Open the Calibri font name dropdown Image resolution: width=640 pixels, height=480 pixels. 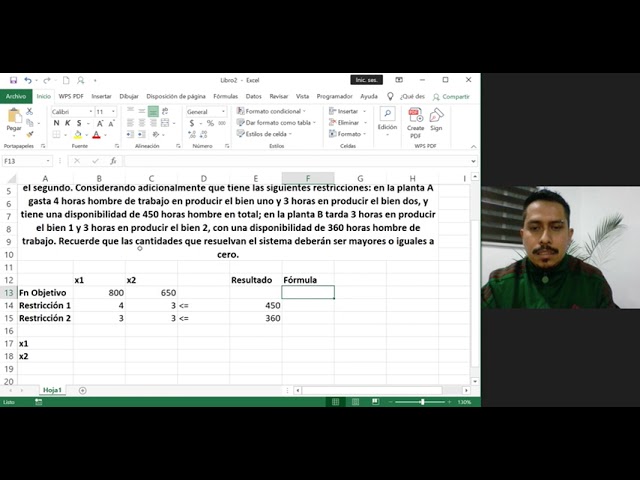coord(91,111)
